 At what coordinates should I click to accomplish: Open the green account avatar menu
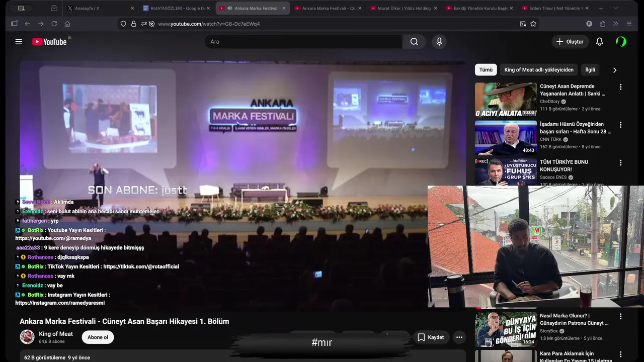621,42
